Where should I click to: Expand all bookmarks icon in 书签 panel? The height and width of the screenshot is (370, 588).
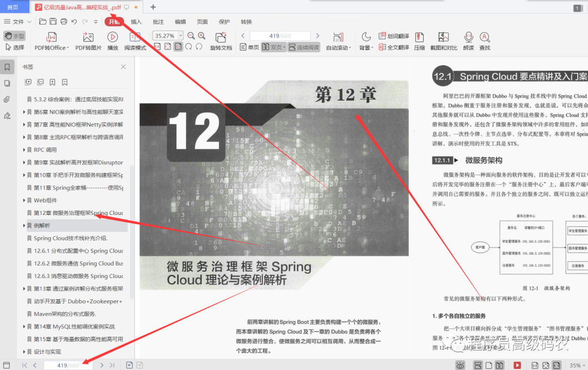pos(28,82)
